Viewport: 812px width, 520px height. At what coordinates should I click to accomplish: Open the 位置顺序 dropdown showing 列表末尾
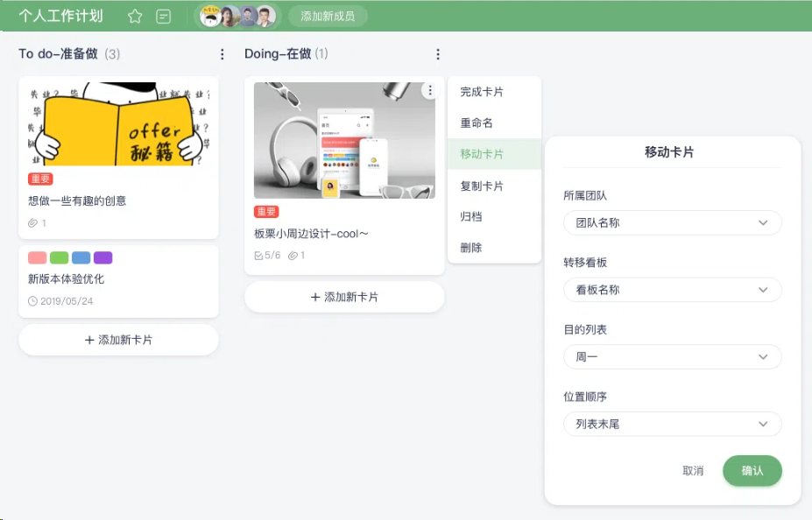click(672, 425)
